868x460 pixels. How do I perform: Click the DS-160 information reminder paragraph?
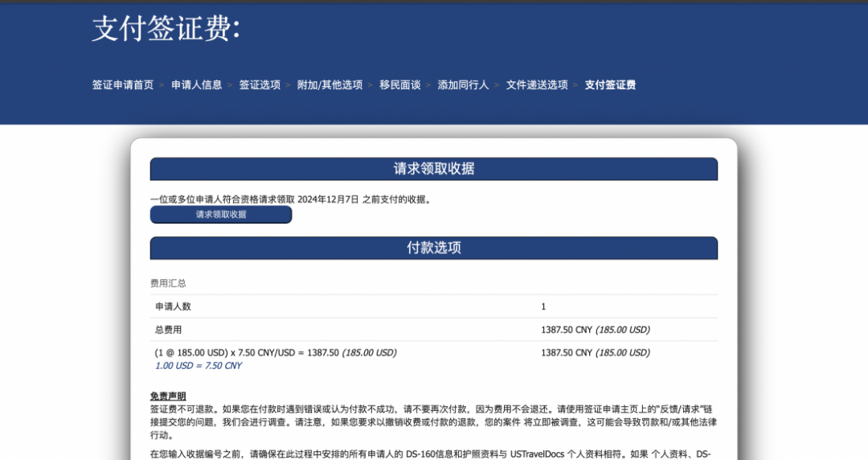pos(431,454)
